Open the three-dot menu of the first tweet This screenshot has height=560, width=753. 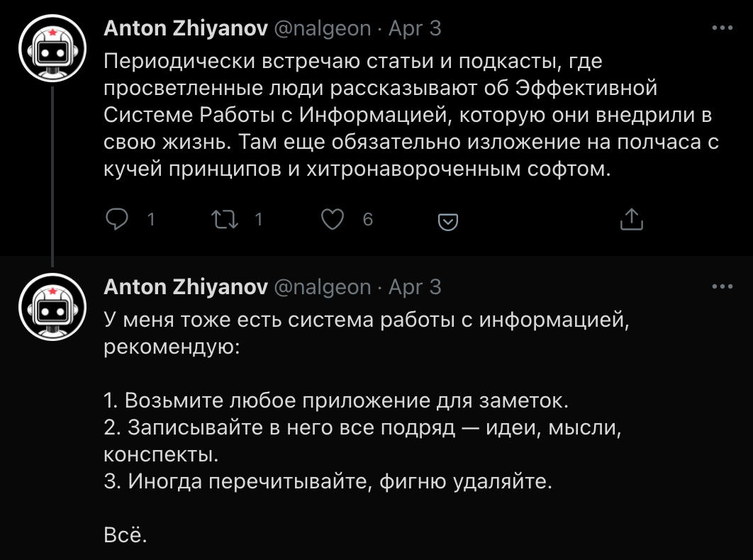[x=721, y=28]
